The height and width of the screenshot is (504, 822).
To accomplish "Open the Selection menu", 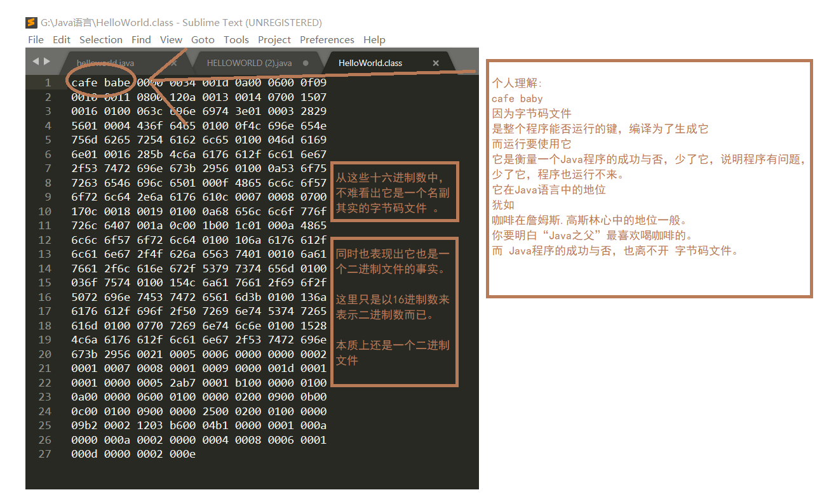I will tap(101, 39).
